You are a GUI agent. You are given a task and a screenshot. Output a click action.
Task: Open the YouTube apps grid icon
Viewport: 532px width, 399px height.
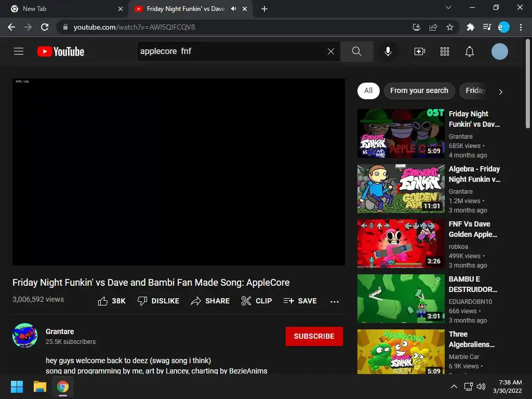pos(445,51)
